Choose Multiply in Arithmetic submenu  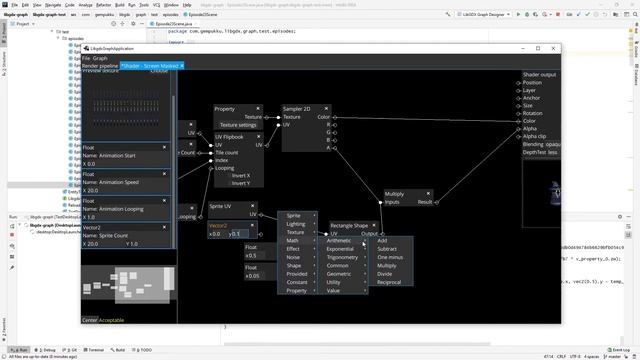tap(391, 265)
